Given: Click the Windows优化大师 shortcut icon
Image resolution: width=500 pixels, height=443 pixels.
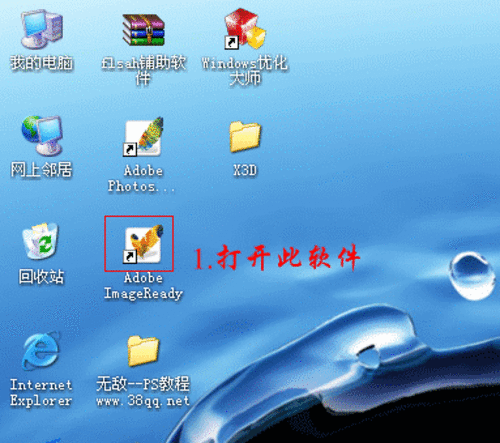Looking at the screenshot, I should point(245,29).
